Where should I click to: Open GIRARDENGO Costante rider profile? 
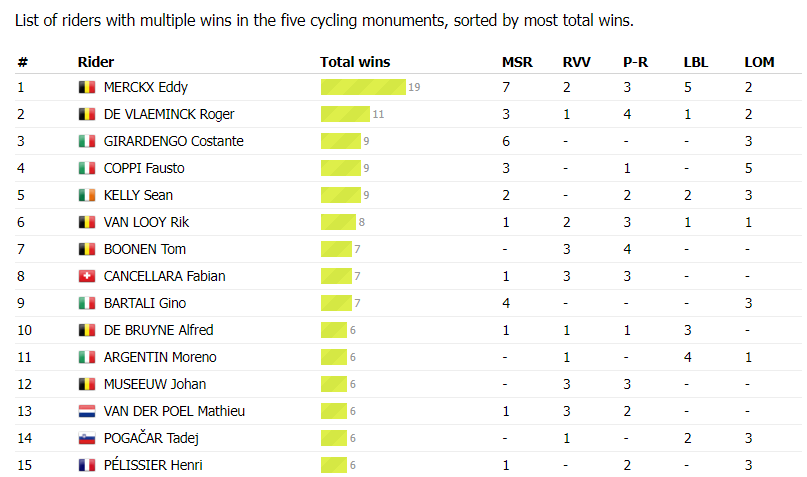(173, 141)
